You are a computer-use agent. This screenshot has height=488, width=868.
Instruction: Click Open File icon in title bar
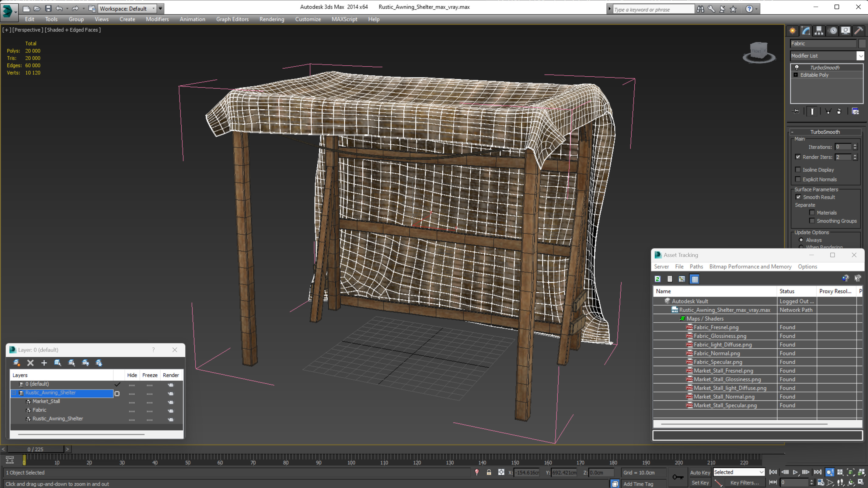coord(37,9)
